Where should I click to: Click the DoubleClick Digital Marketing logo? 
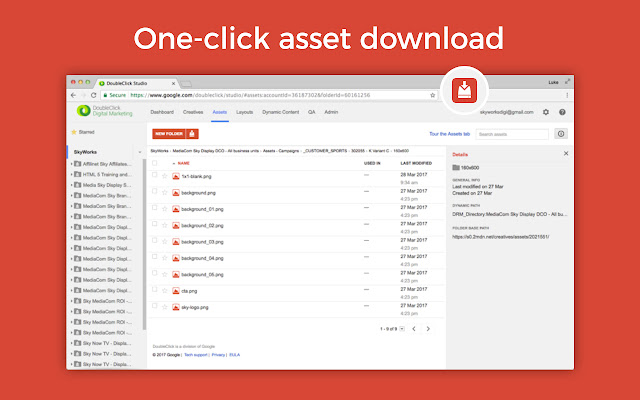tap(104, 111)
